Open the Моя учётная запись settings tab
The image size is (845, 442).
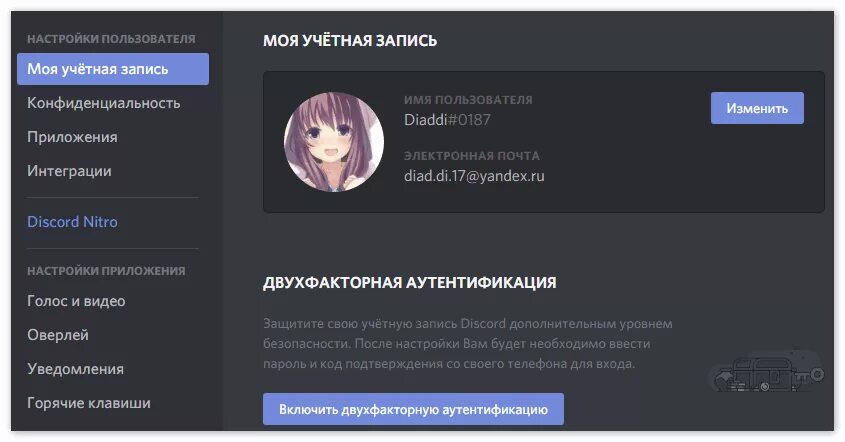pos(113,69)
